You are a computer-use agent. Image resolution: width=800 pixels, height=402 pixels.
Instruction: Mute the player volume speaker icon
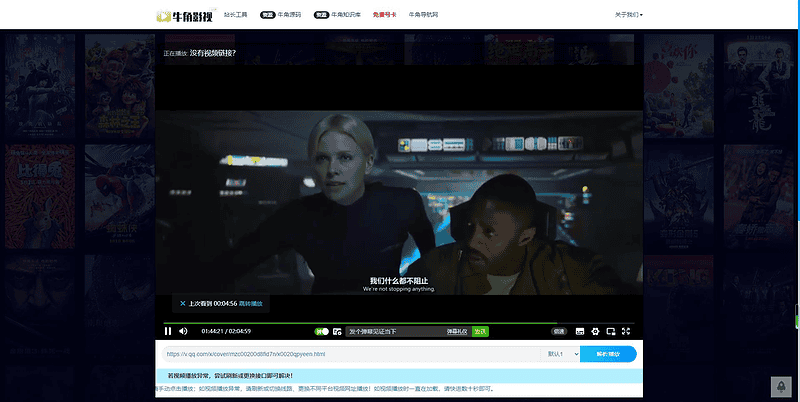[183, 331]
